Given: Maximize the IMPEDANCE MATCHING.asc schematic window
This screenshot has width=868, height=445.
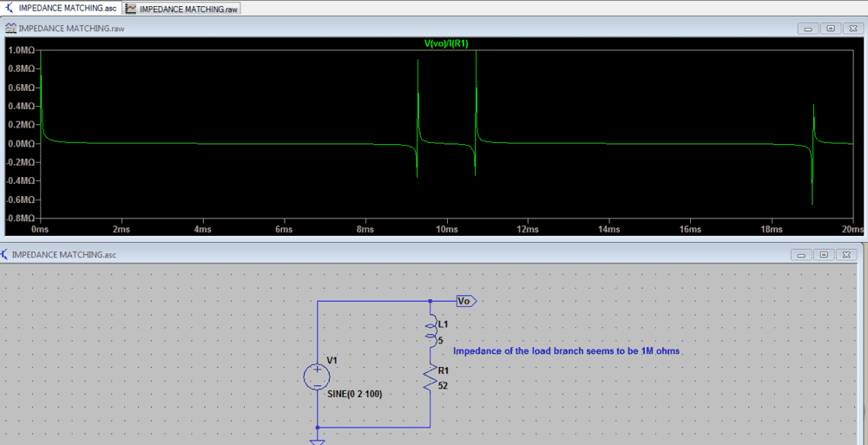Looking at the screenshot, I should (x=824, y=255).
